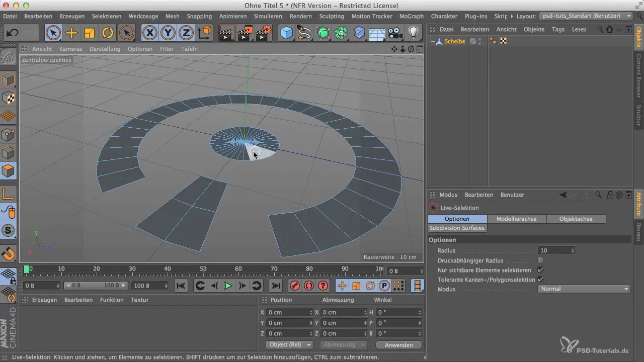
Task: Switch to Polygons mode
Action: pos(9,171)
